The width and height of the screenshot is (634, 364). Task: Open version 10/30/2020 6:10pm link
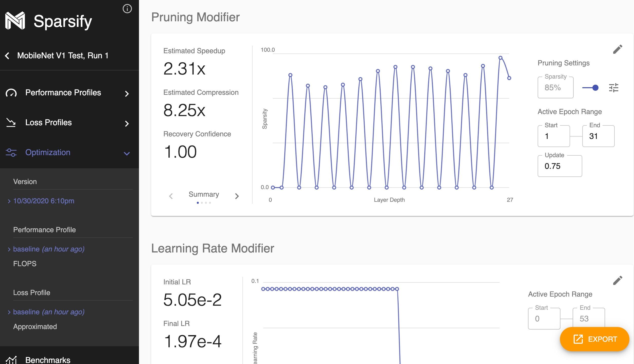[44, 201]
